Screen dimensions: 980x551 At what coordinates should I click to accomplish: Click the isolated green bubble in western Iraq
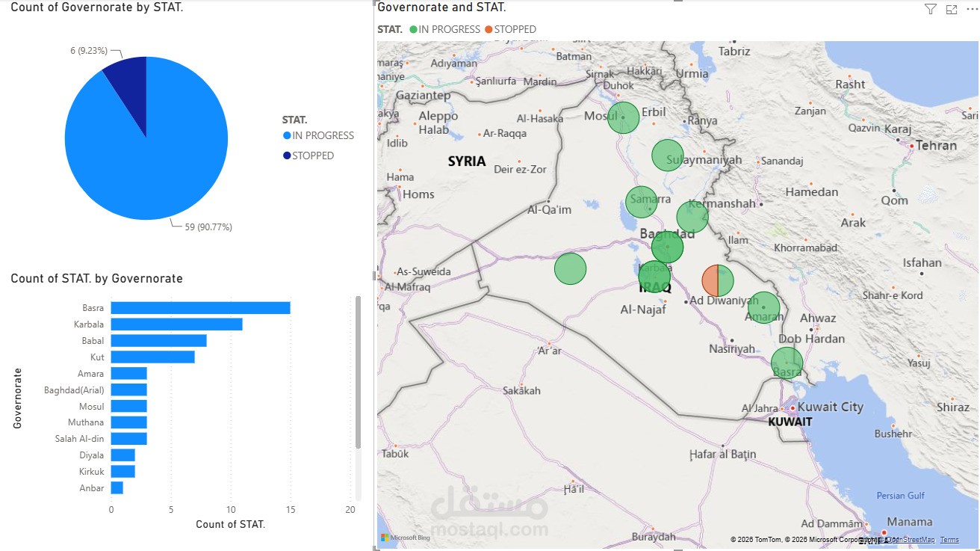click(x=570, y=268)
